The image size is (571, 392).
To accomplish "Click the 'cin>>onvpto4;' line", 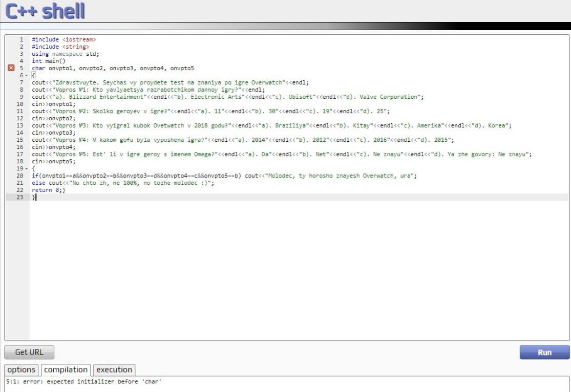I will pos(54,147).
